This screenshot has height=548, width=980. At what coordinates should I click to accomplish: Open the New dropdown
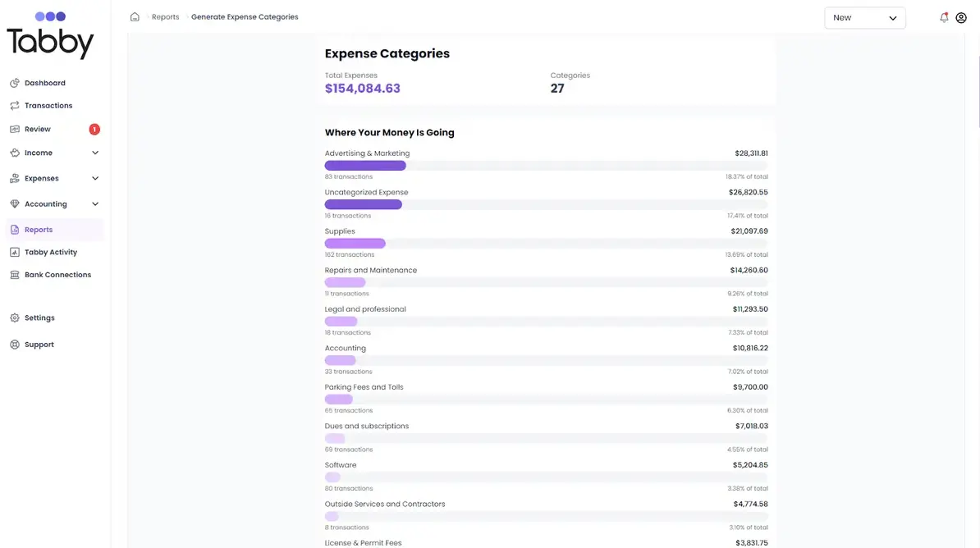[864, 17]
